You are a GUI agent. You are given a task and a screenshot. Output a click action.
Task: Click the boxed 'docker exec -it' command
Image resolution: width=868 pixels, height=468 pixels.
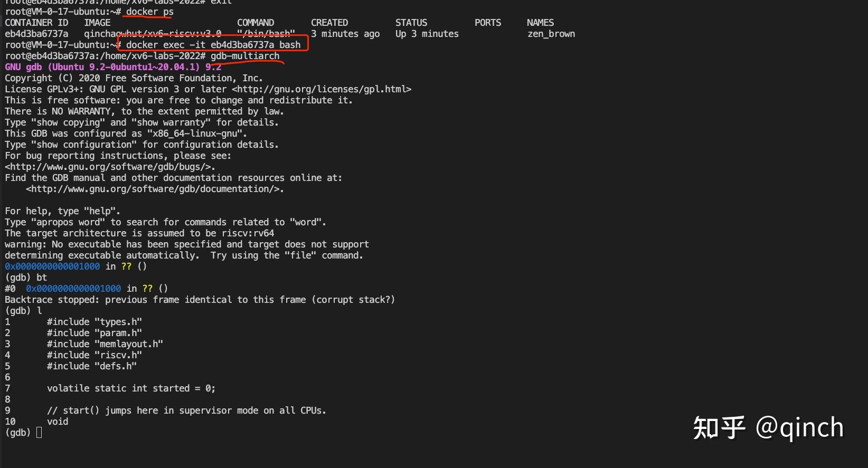213,45
